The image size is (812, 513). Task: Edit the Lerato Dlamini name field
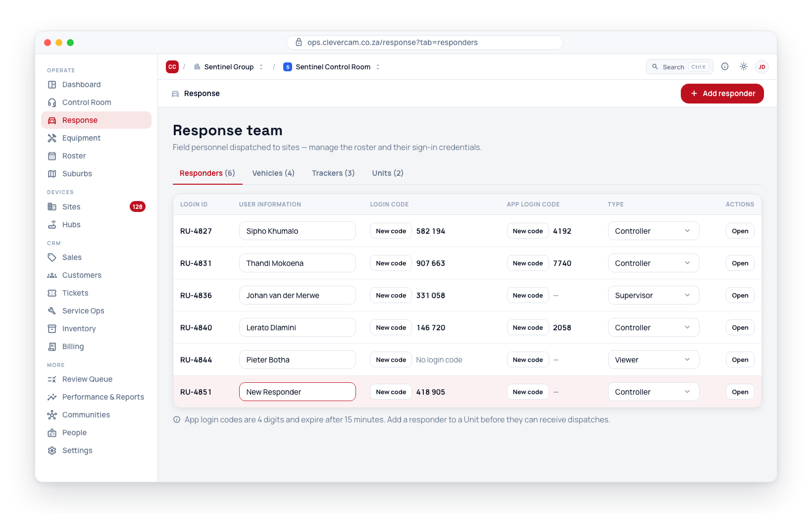click(298, 327)
